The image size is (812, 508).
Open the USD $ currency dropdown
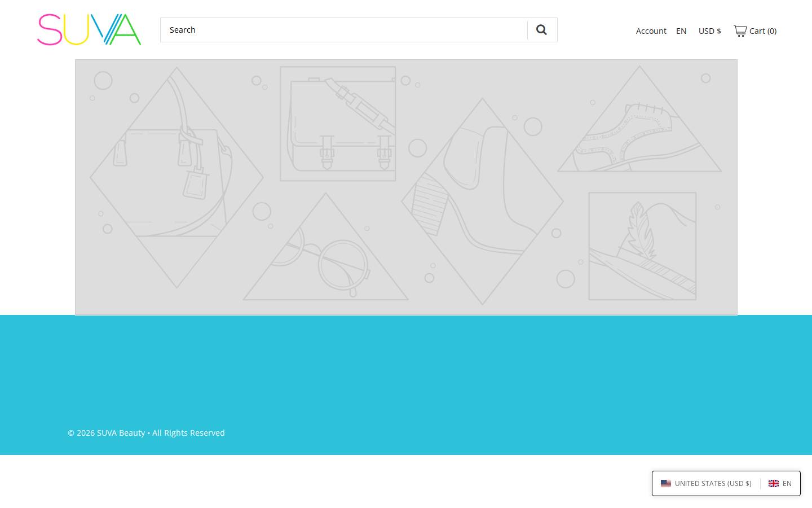coord(710,31)
